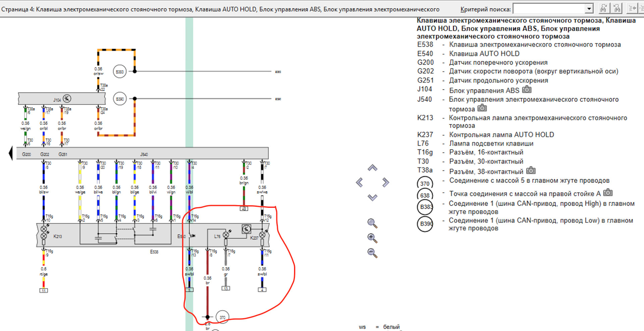Click the J540 label on the control unit
Image resolution: width=644 pixels, height=331 pixels.
144,154
